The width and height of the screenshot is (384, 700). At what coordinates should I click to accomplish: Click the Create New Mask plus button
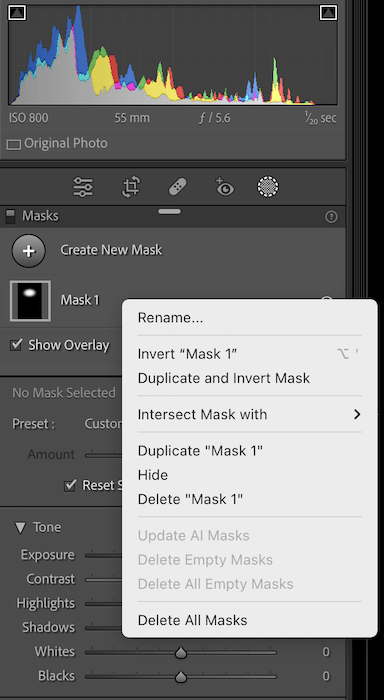[x=29, y=251]
